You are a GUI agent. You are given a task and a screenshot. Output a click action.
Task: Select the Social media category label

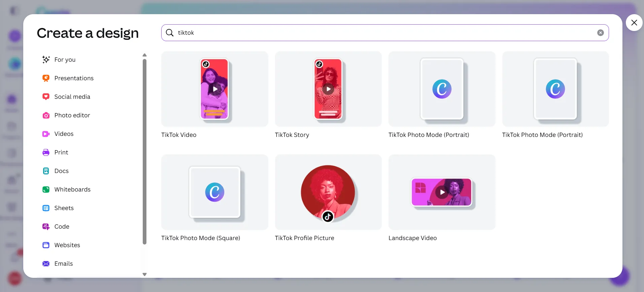click(x=72, y=97)
